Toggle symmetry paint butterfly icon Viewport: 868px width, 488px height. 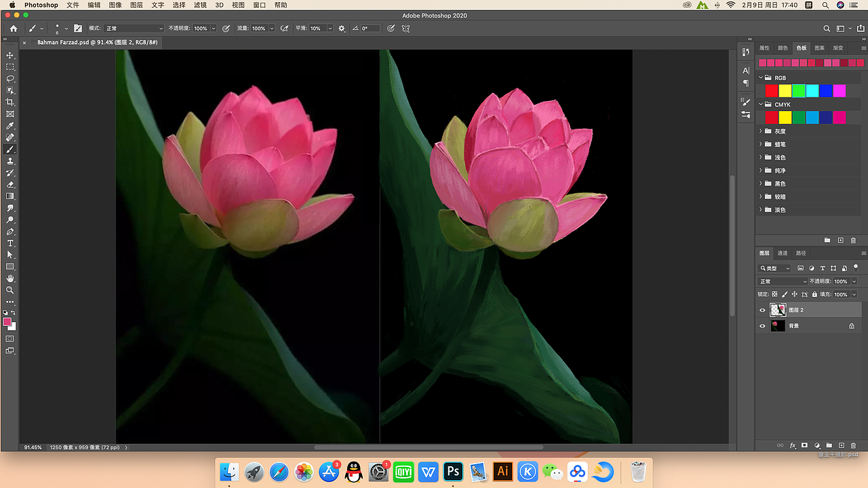(406, 28)
